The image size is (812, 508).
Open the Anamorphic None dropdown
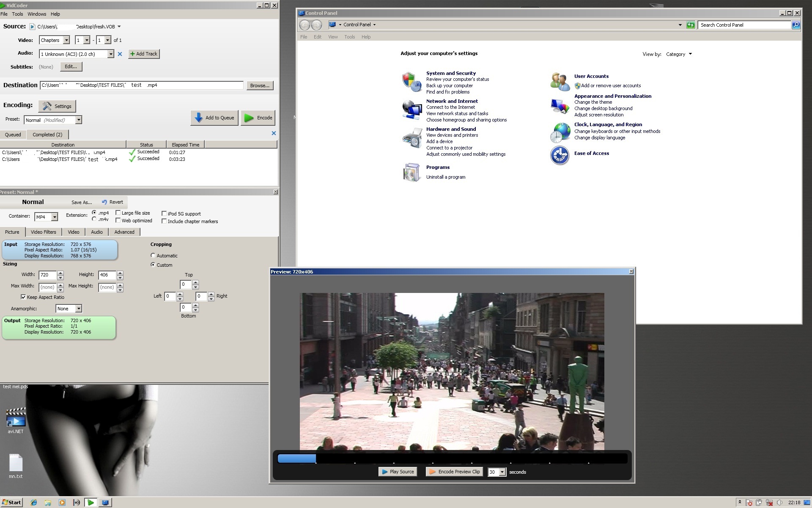[x=79, y=309]
